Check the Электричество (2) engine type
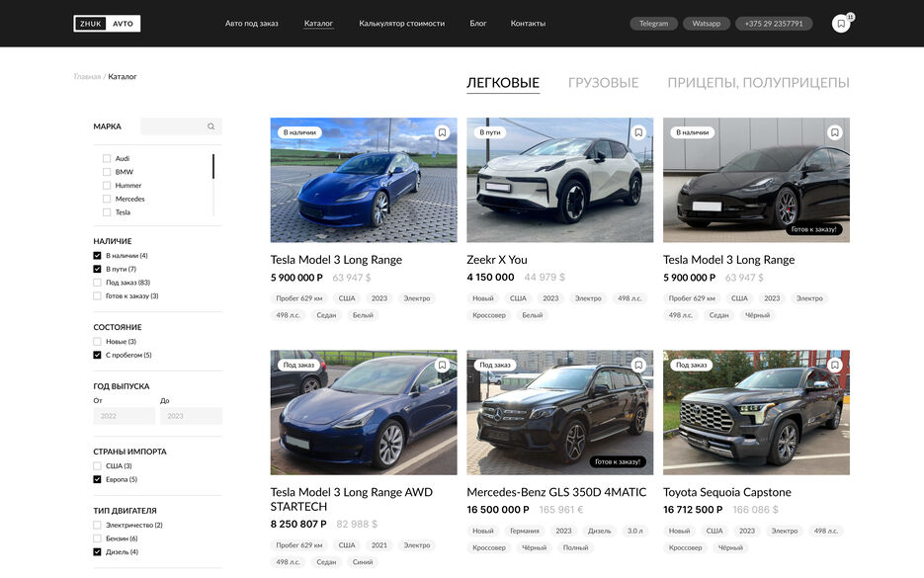924x578 pixels. (97, 525)
